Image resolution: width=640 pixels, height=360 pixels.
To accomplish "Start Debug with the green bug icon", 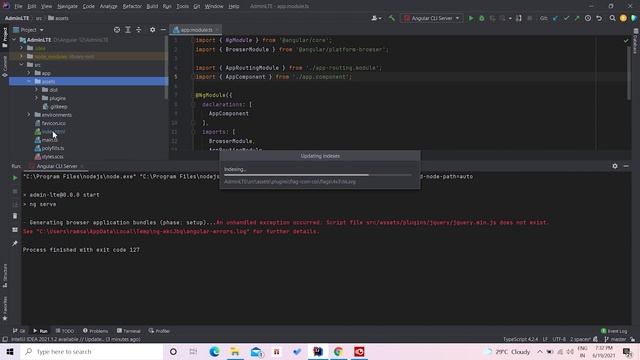I will 482,18.
